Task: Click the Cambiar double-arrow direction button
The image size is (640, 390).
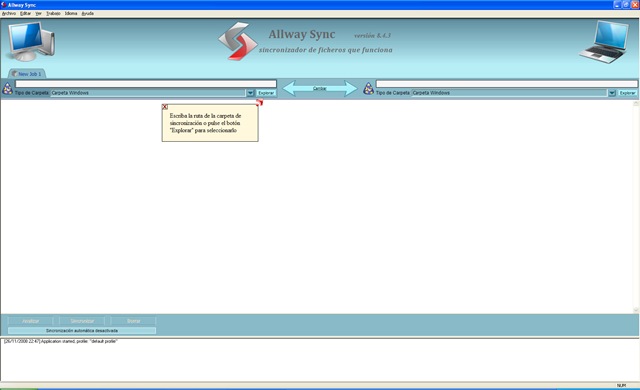Action: click(x=320, y=88)
